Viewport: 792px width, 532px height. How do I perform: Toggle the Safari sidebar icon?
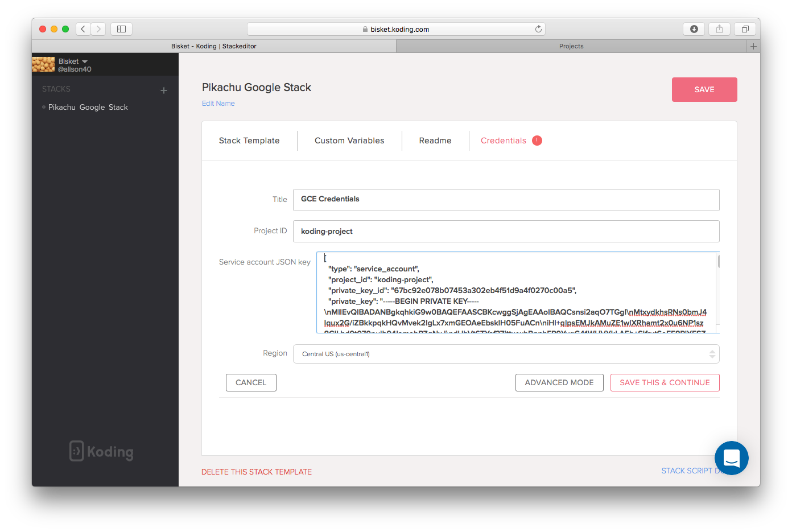121,29
